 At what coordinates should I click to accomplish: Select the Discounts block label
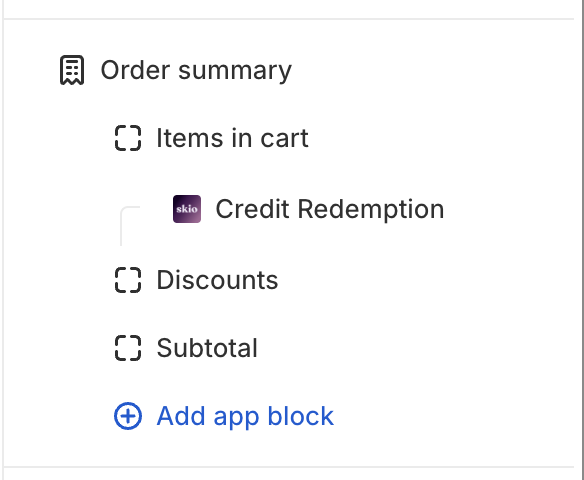click(x=217, y=280)
